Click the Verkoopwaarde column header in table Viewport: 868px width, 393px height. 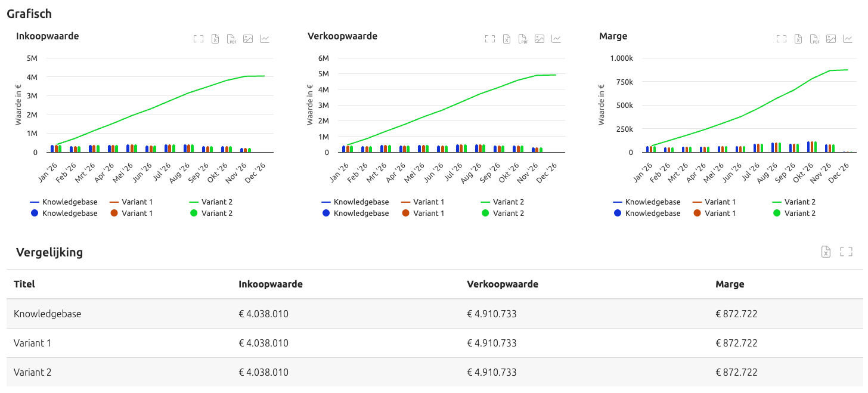[503, 284]
